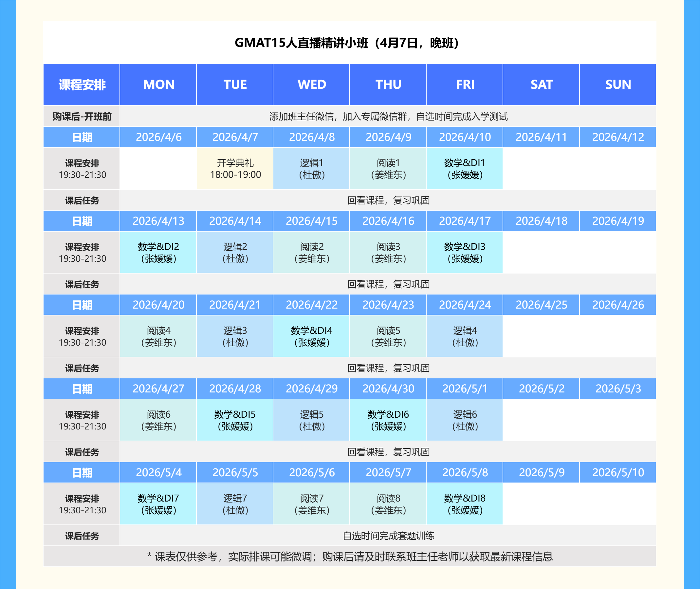This screenshot has width=700, height=589.
Task: Select date cell 2026/5/1
Action: click(465, 388)
